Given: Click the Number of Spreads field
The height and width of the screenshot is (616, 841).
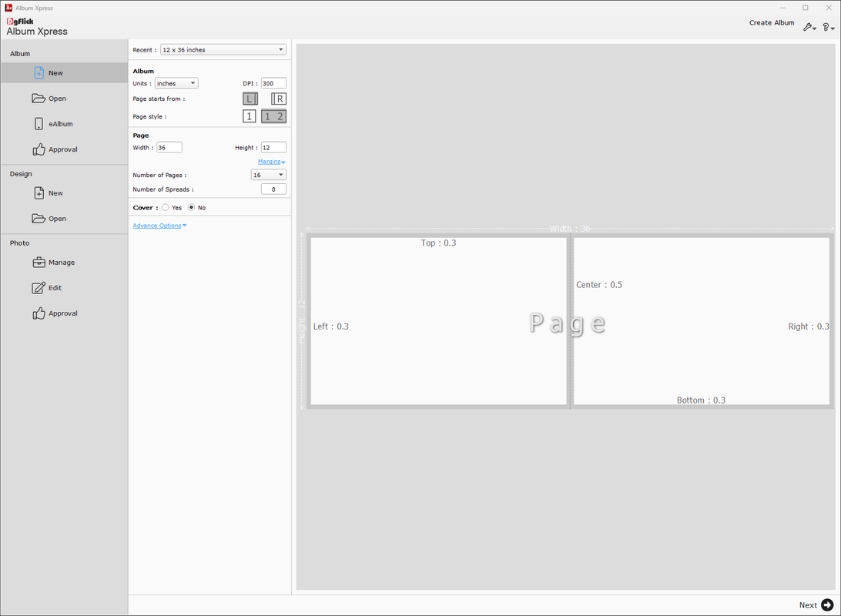Looking at the screenshot, I should pyautogui.click(x=273, y=189).
